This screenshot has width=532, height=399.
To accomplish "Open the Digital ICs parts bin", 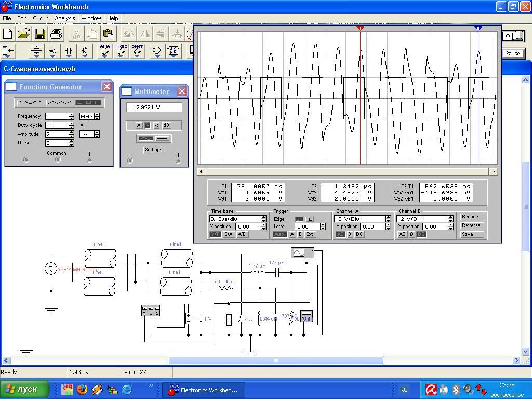I will pos(137,51).
